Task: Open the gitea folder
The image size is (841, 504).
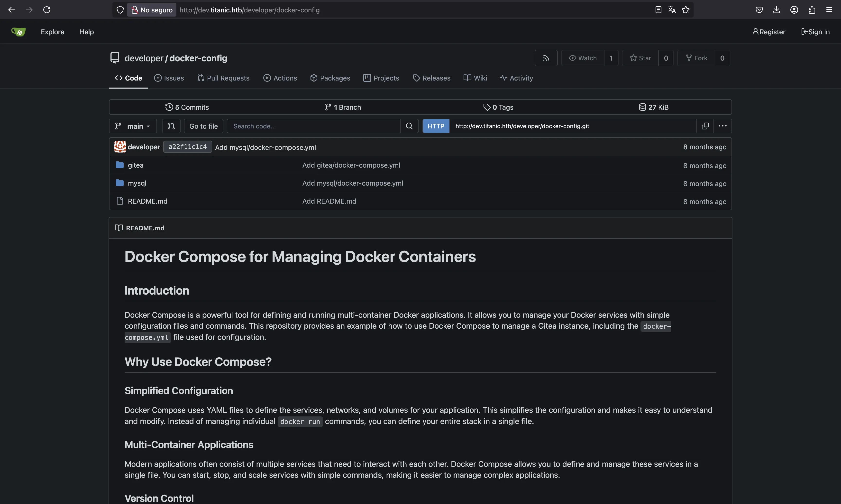Action: pos(136,165)
